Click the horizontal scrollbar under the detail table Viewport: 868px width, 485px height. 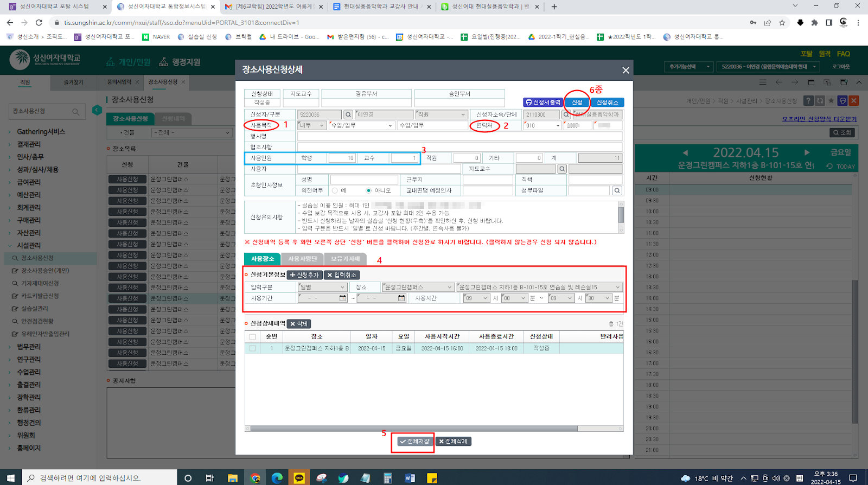tap(412, 429)
